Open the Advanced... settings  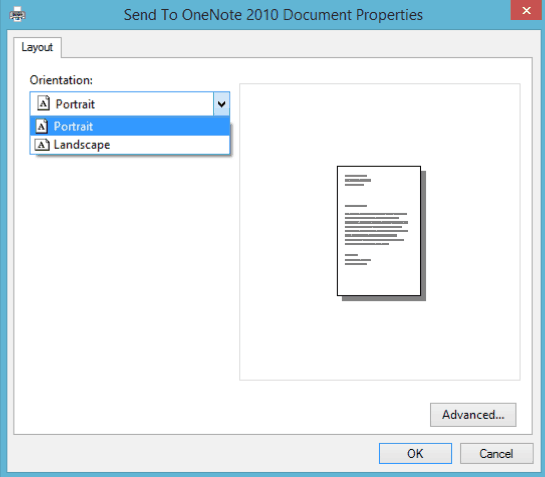pos(473,414)
